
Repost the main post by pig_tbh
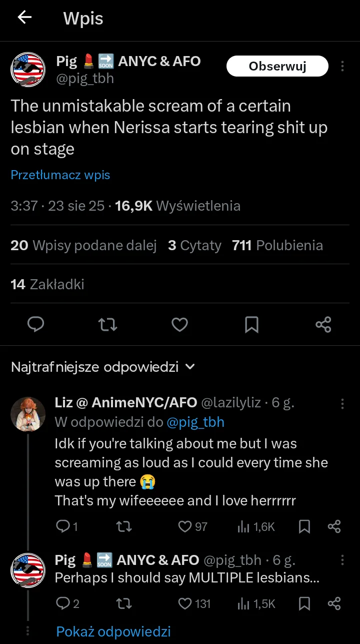[x=108, y=325]
